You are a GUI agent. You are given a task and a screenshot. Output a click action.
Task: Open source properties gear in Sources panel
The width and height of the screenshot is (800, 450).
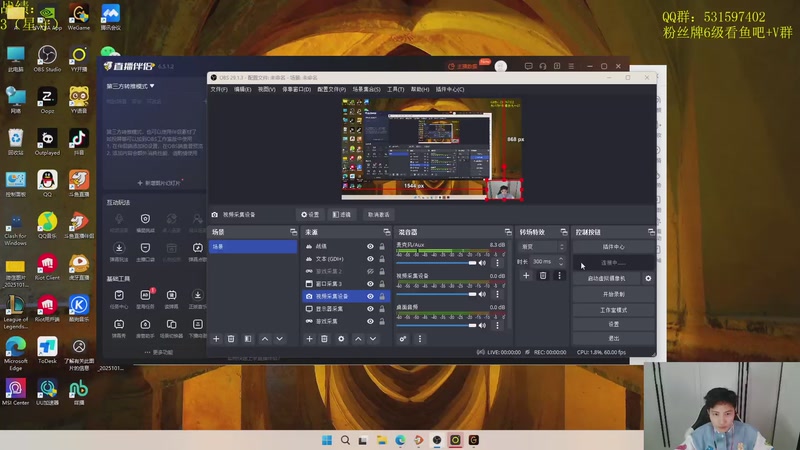pyautogui.click(x=341, y=339)
